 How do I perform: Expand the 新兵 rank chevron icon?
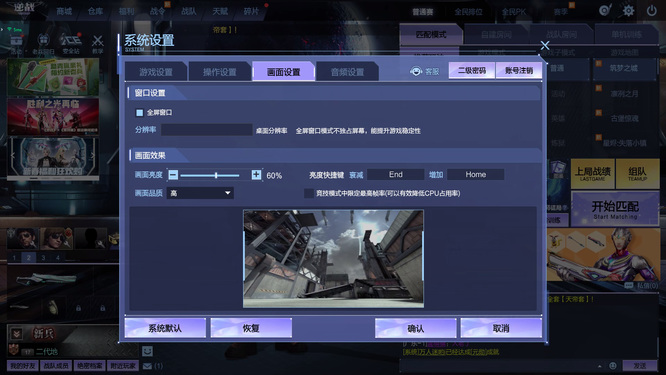[17, 333]
